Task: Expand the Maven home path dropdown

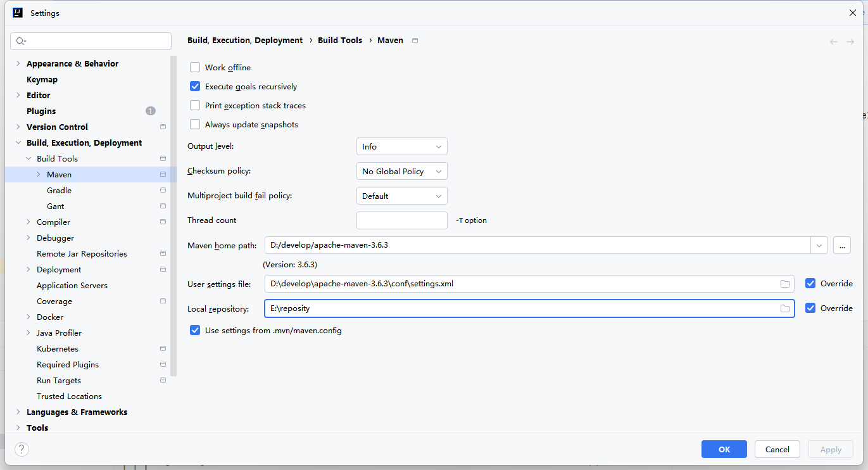Action: click(819, 245)
